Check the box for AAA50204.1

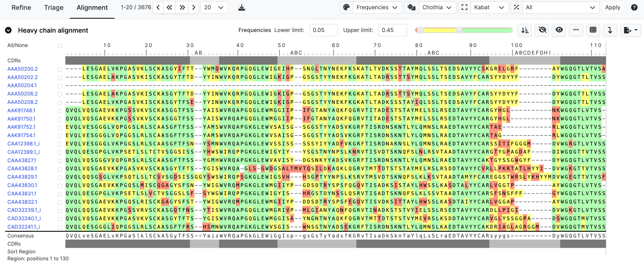[60, 86]
